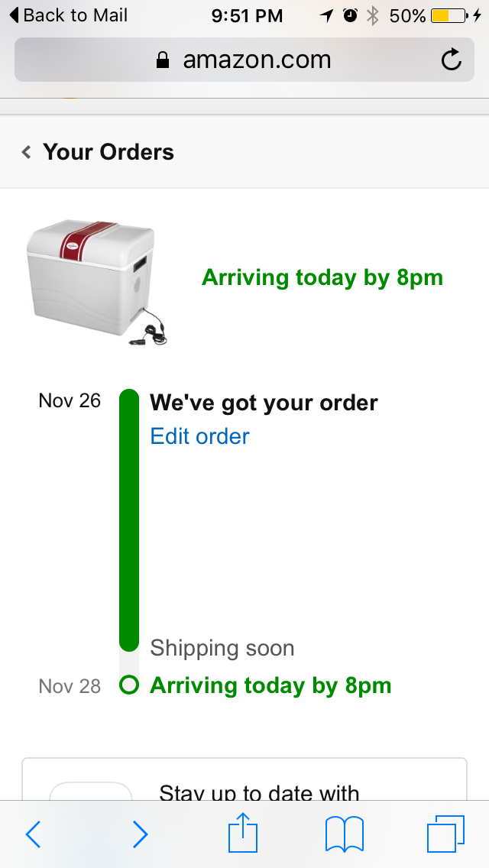Screen dimensions: 489x868
Task: Open the Safari bookmarks book icon
Action: point(345,834)
